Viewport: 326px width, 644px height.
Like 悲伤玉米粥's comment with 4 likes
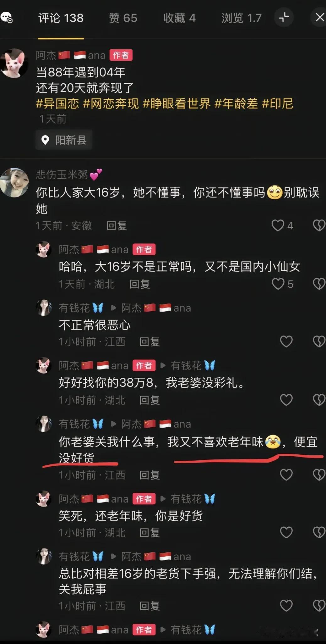278,225
